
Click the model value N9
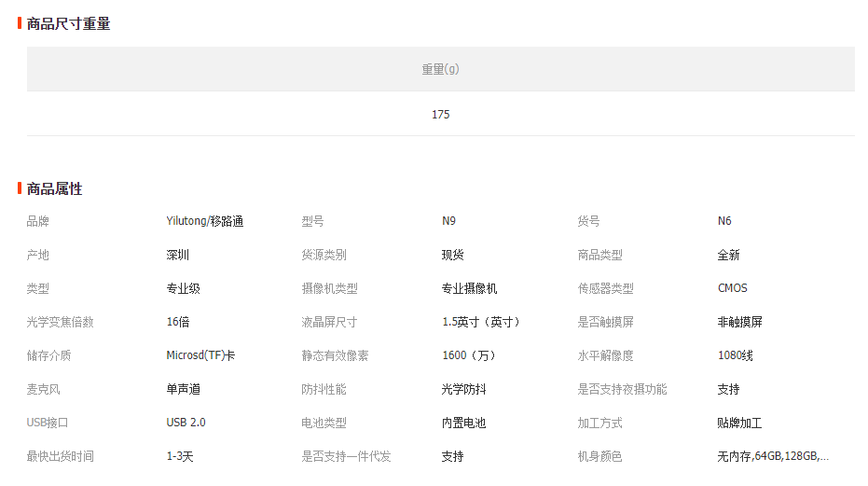tap(448, 221)
